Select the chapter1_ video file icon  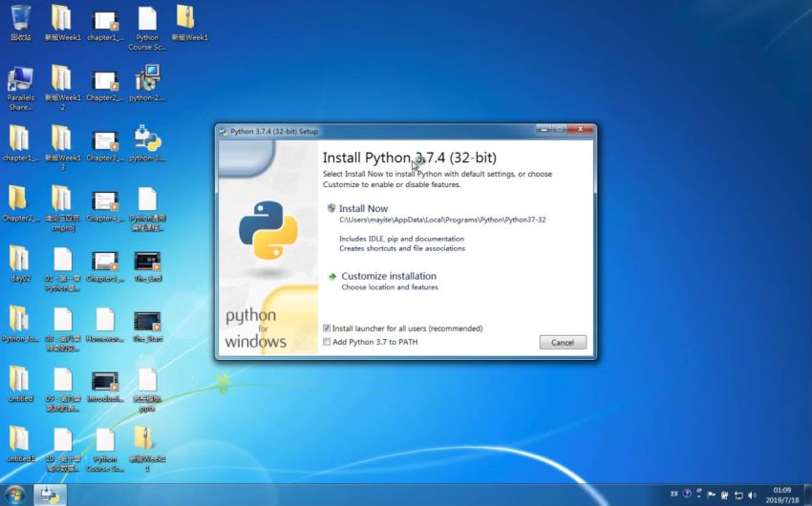[105, 23]
